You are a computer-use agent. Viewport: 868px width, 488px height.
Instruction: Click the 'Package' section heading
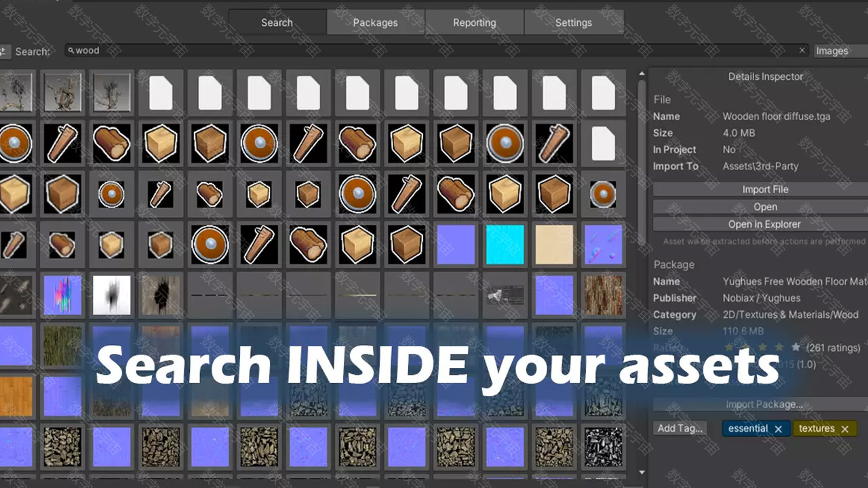674,264
